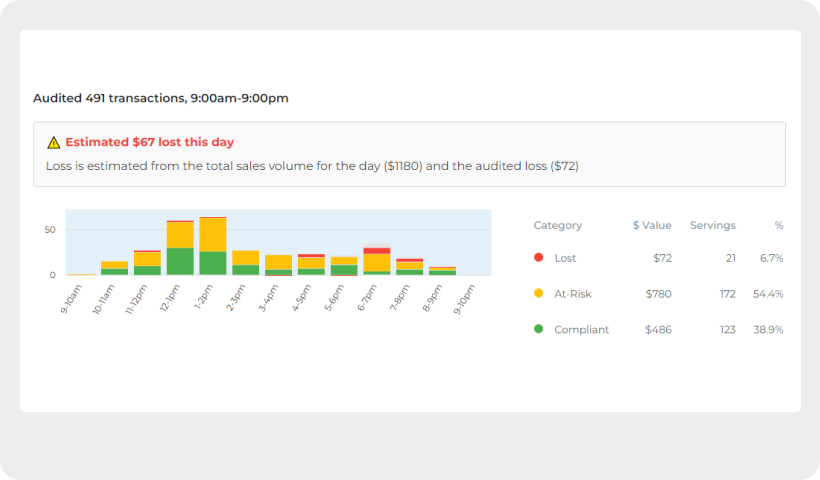Click the 6-7pm bar in chart
This screenshot has height=480, width=820.
pos(377,261)
